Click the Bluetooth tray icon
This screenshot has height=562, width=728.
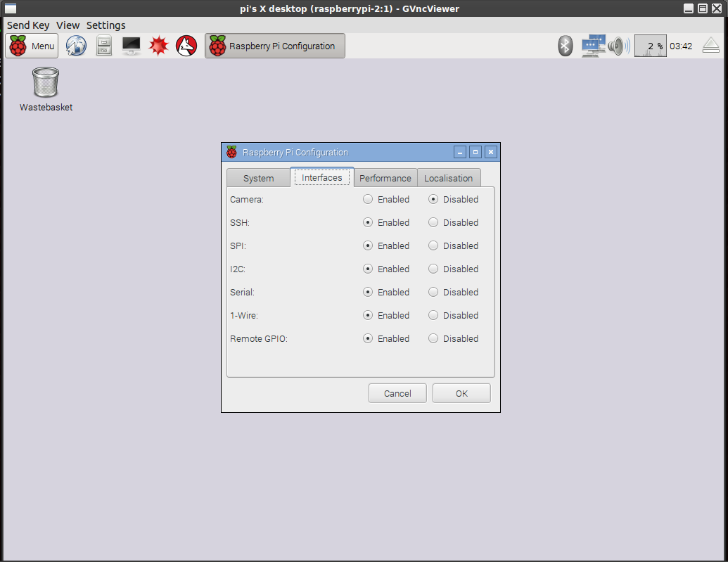click(565, 46)
